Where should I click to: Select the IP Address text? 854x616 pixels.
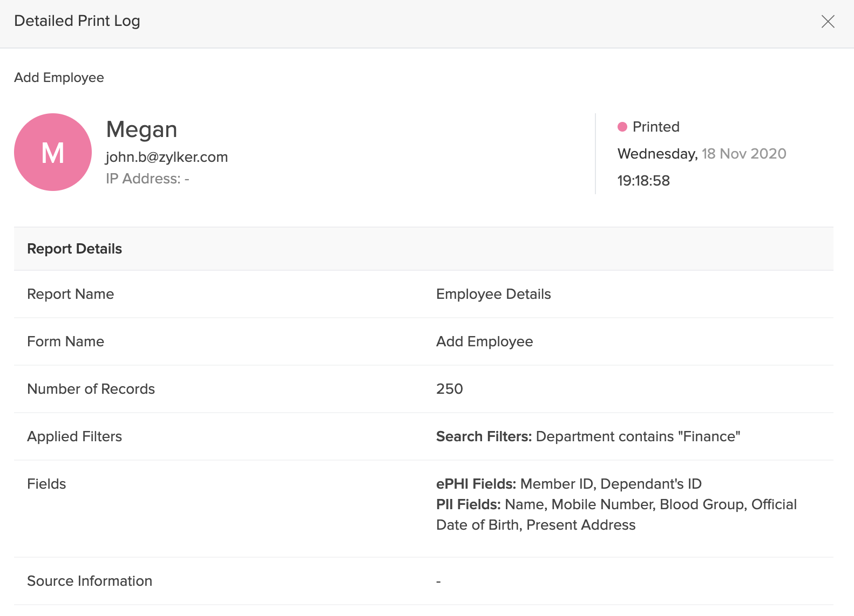pos(147,179)
